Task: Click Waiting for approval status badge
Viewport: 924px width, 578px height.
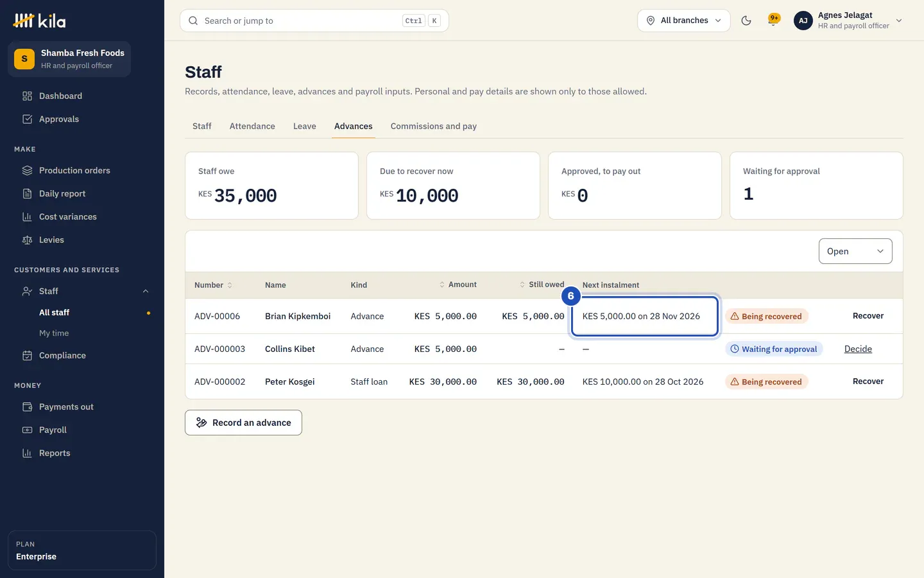Action: click(x=774, y=349)
